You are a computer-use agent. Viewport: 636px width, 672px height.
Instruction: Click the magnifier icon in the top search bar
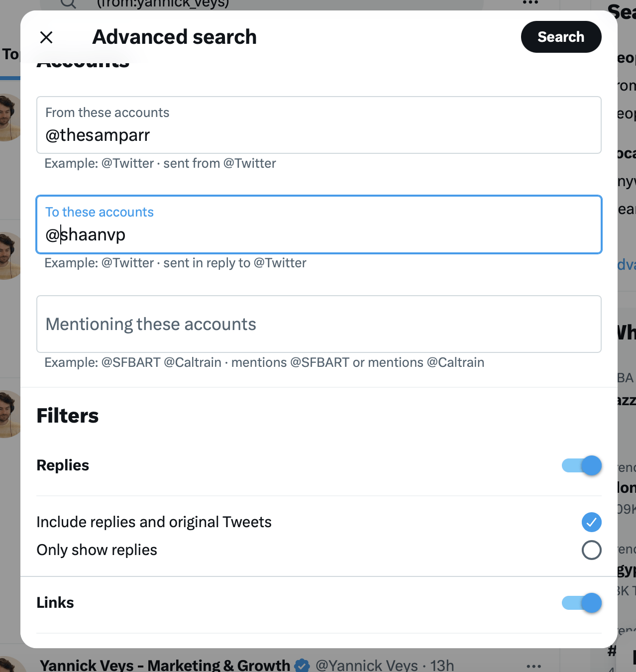coord(68,4)
